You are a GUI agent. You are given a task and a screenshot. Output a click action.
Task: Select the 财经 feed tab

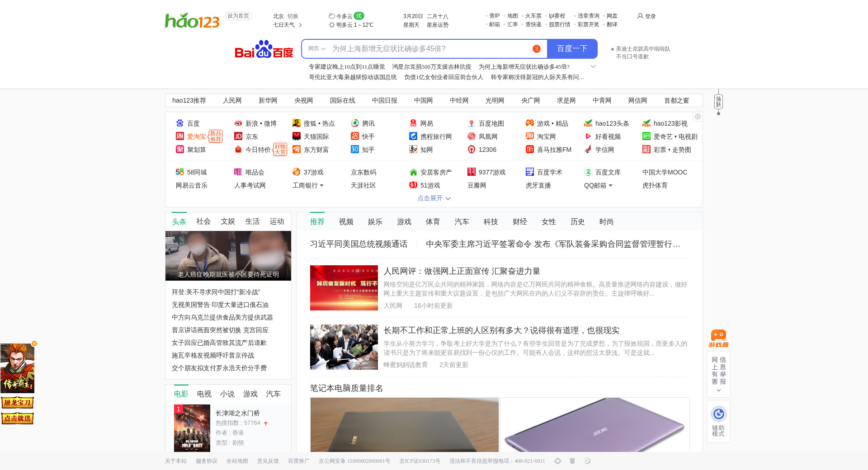point(520,222)
